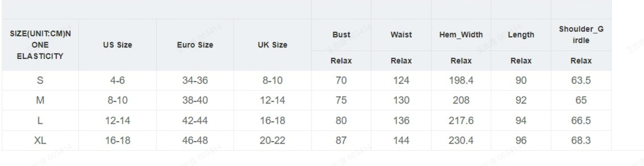
Task: Click Euro size cell 42-44
Action: 195,120
